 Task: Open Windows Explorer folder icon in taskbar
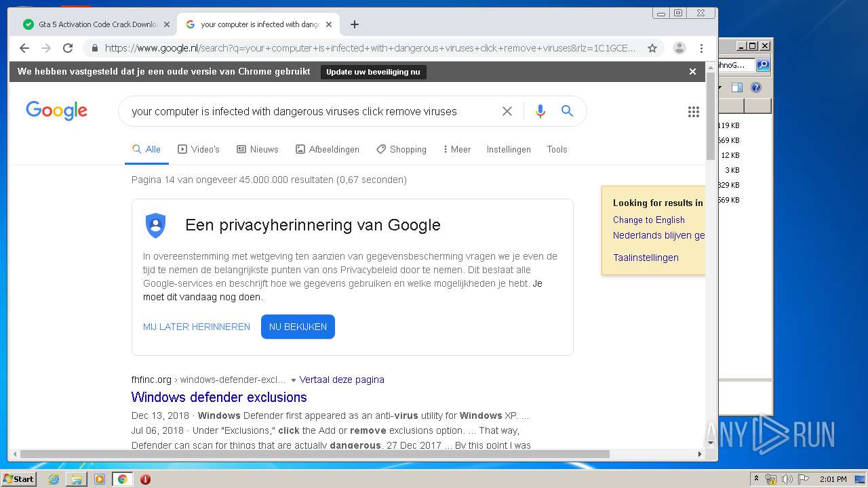(77, 479)
